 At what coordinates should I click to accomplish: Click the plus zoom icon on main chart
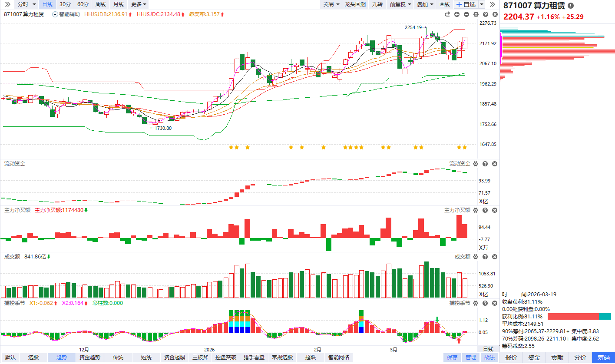pyautogui.click(x=457, y=14)
